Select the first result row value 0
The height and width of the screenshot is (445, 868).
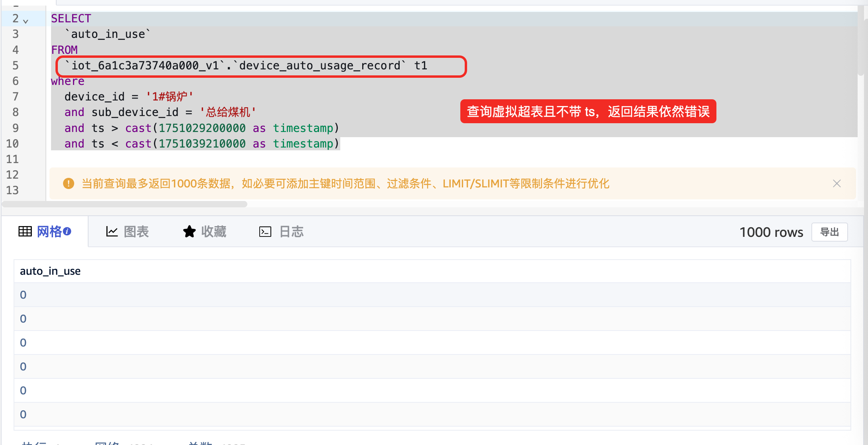[x=23, y=295]
